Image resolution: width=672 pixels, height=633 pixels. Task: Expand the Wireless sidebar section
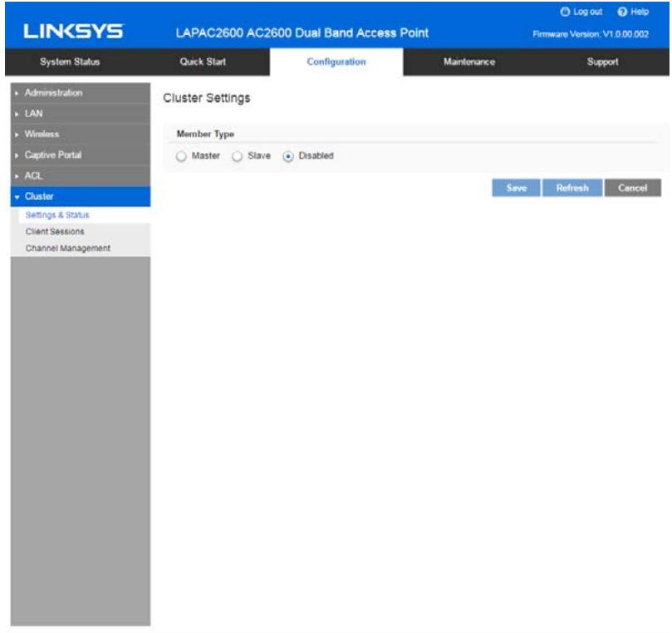(x=81, y=134)
